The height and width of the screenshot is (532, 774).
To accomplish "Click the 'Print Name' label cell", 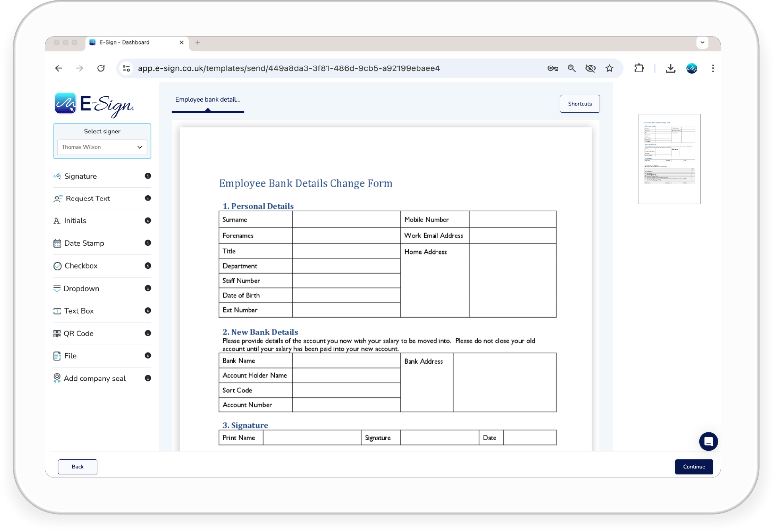I will coord(241,438).
